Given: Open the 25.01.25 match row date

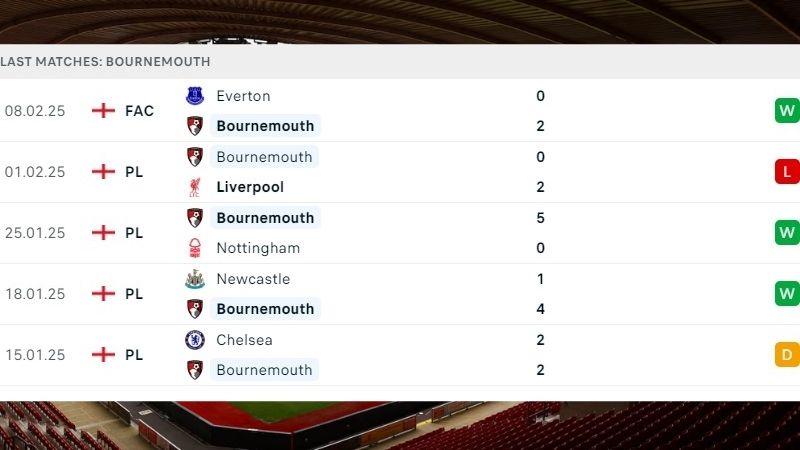Looking at the screenshot, I should (35, 233).
